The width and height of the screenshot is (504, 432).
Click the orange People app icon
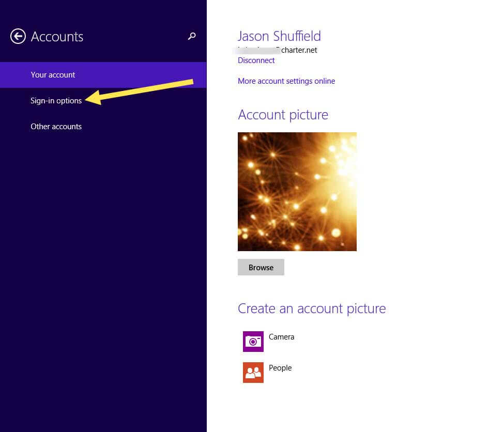253,373
